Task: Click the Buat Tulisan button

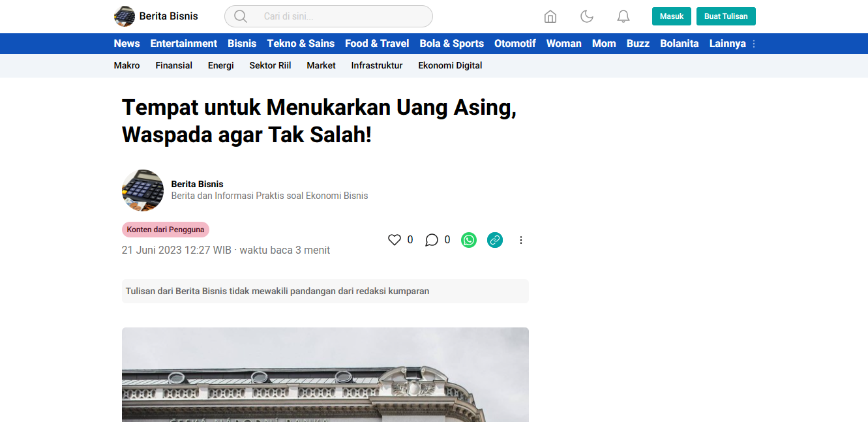Action: 726,16
